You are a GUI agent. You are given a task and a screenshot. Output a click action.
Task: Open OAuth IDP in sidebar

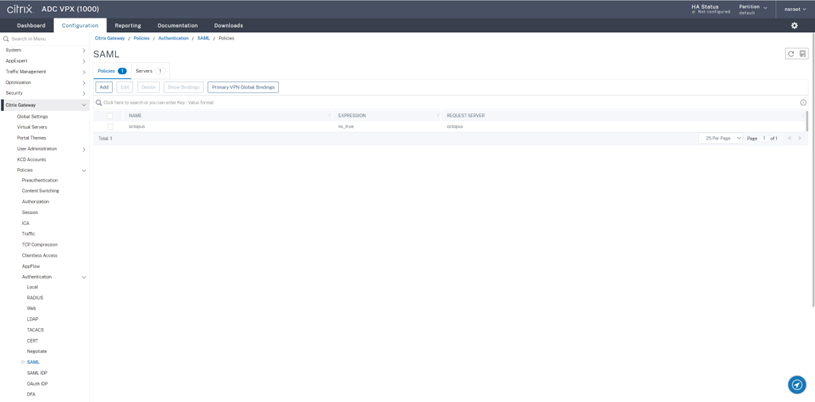tap(38, 384)
